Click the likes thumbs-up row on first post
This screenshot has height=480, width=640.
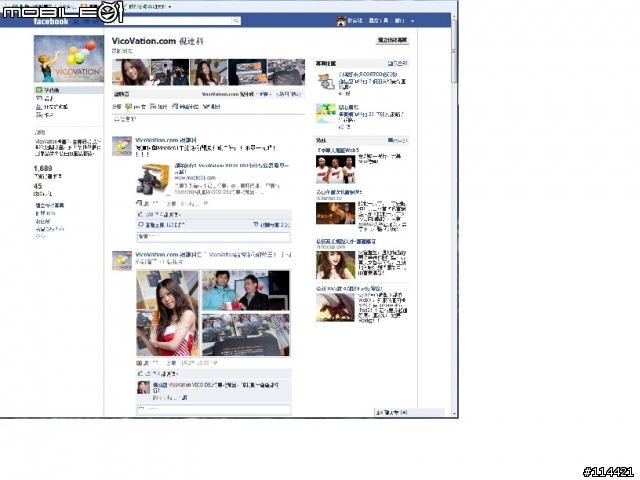tap(213, 215)
